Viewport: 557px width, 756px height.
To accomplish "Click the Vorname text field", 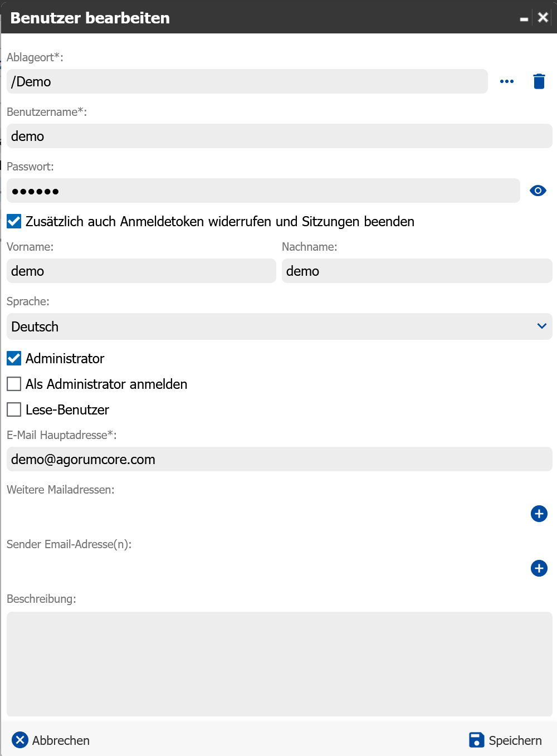I will 141,271.
